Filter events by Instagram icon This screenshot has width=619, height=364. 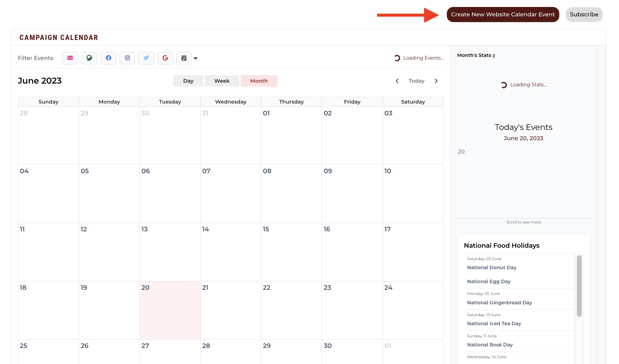127,58
